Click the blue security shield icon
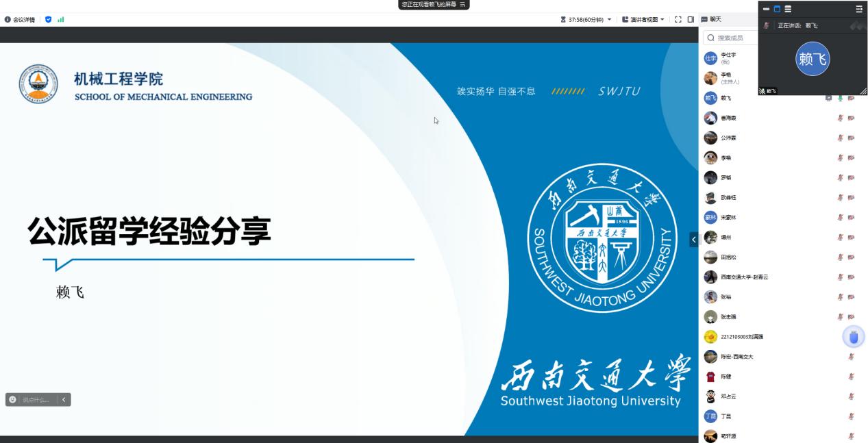Screen dimensions: 868x443 tap(48, 19)
